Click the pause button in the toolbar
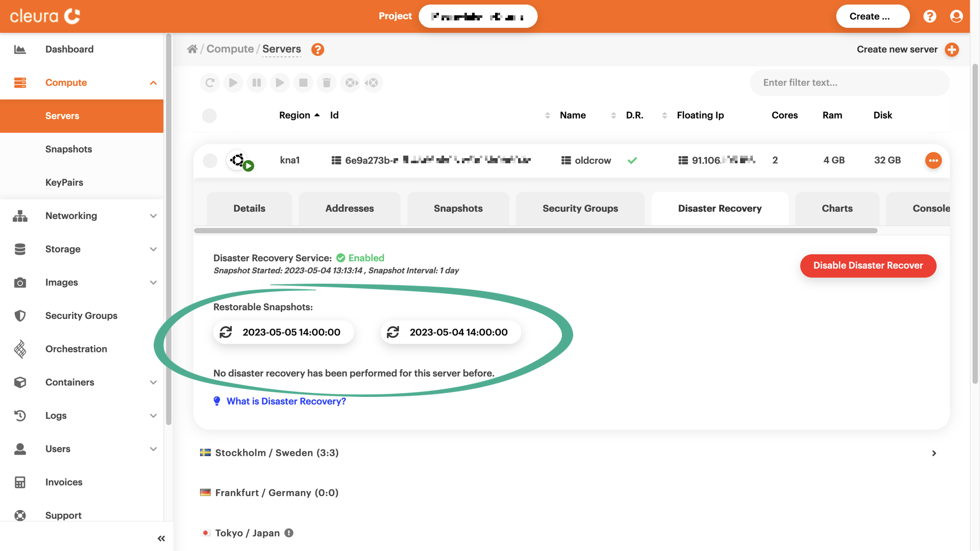The width and height of the screenshot is (980, 551). click(256, 82)
